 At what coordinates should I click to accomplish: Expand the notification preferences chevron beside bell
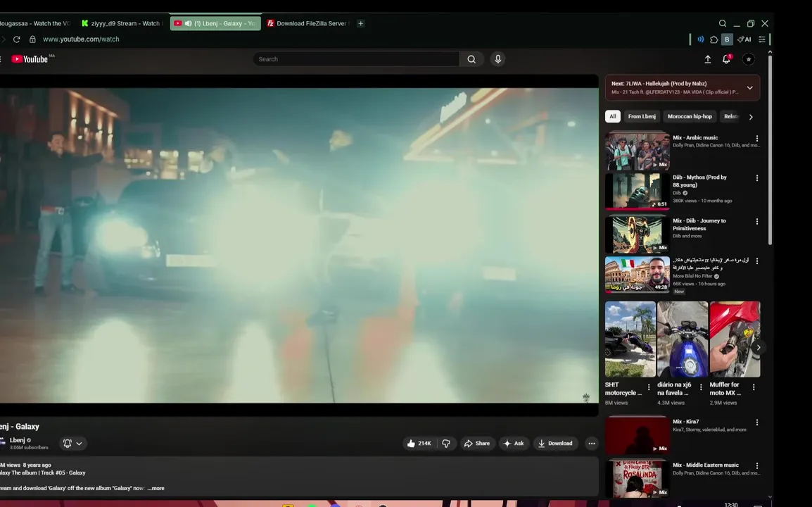[x=80, y=443]
